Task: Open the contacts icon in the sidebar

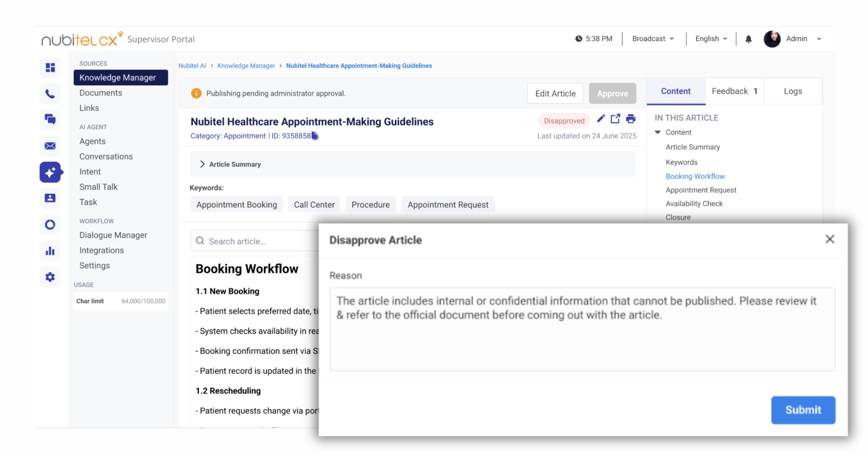Action: coord(50,198)
